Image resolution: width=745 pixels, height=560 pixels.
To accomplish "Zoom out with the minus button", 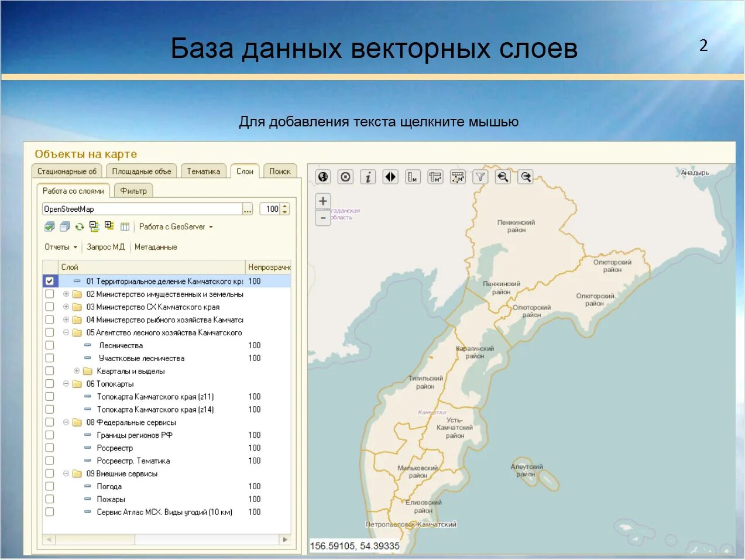I will [323, 218].
